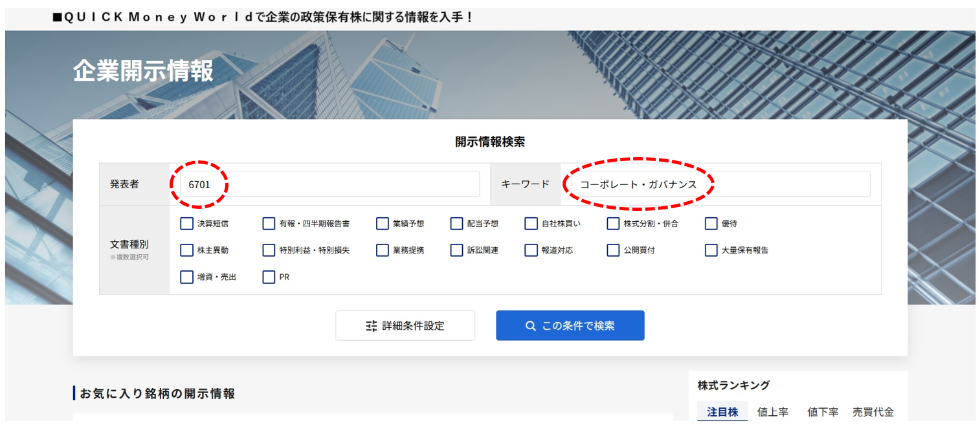Tick the PR document type checkbox
This screenshot has width=980, height=432.
pyautogui.click(x=269, y=277)
